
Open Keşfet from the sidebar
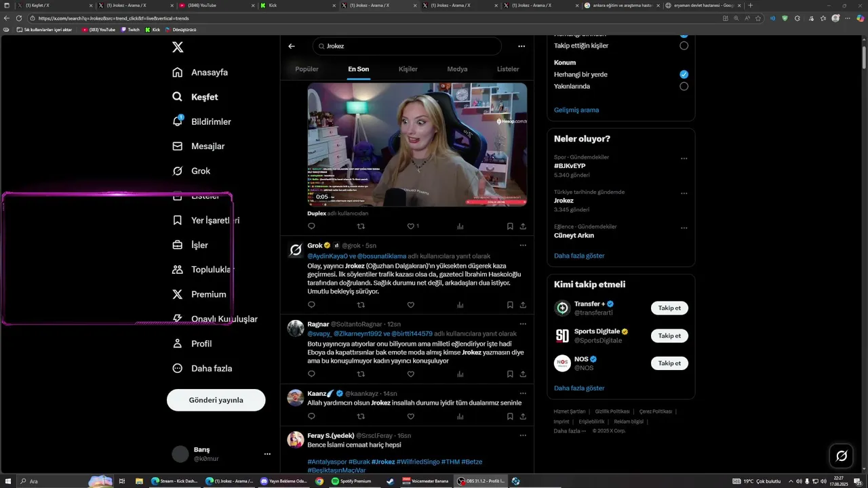(195, 97)
